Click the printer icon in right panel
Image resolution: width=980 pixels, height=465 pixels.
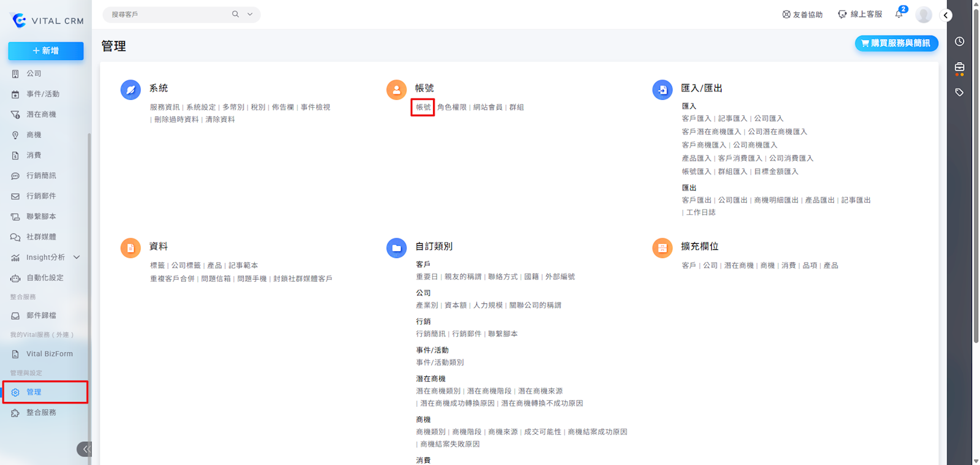(959, 67)
